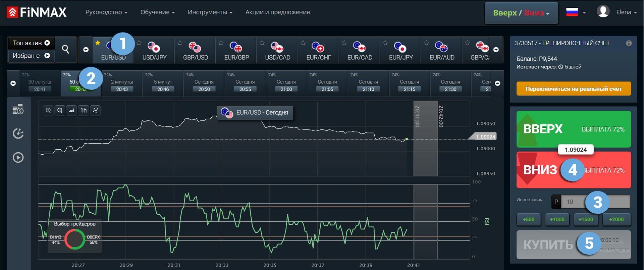This screenshot has height=270, width=644.
Task: Select the 30 секунд 20:41 expiry tab
Action: pyautogui.click(x=40, y=84)
